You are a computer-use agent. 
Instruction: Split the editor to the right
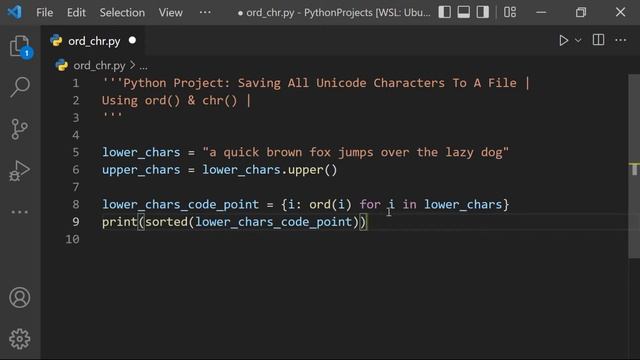pos(598,40)
